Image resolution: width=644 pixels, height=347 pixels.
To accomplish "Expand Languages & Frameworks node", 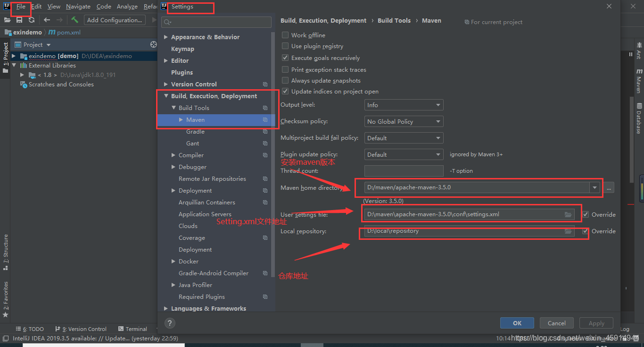I will (165, 308).
